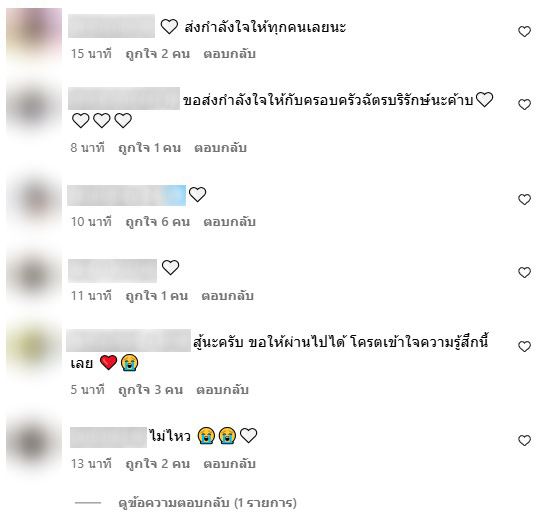Reply to the 15 นาที comment via ตอบกลับ
The height and width of the screenshot is (524, 543).
[230, 54]
